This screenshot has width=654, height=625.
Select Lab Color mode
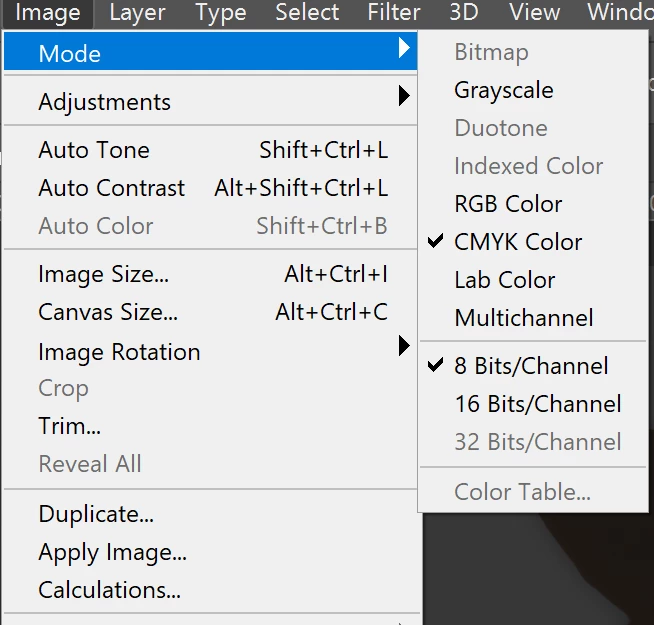click(x=504, y=280)
